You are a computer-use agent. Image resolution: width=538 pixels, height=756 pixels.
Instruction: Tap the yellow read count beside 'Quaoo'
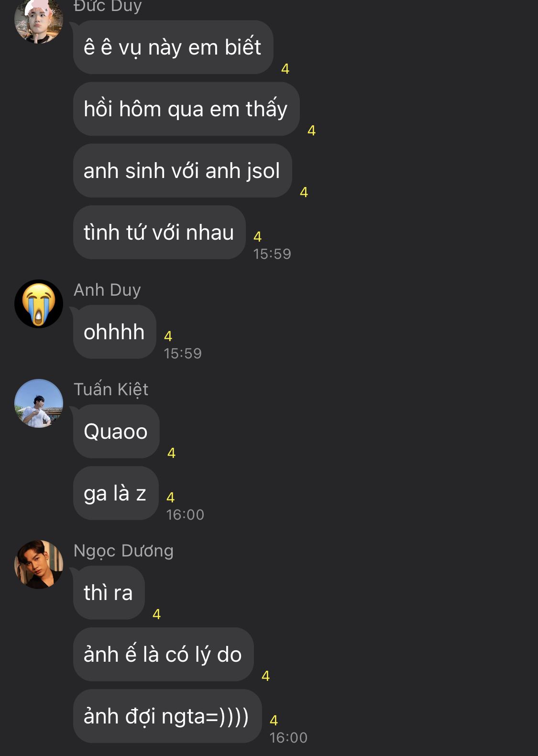click(x=171, y=453)
